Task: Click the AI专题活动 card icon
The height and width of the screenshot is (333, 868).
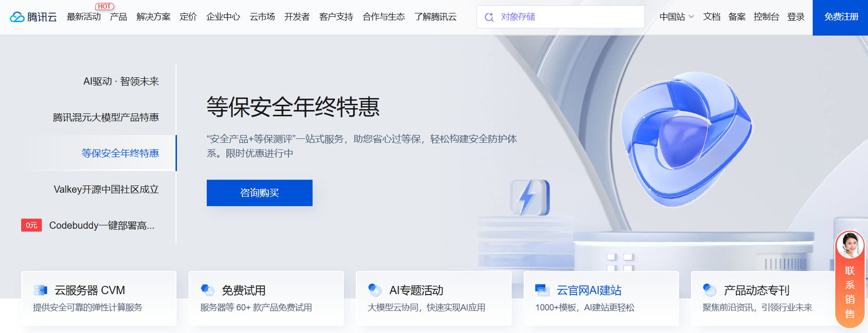Action: [375, 290]
